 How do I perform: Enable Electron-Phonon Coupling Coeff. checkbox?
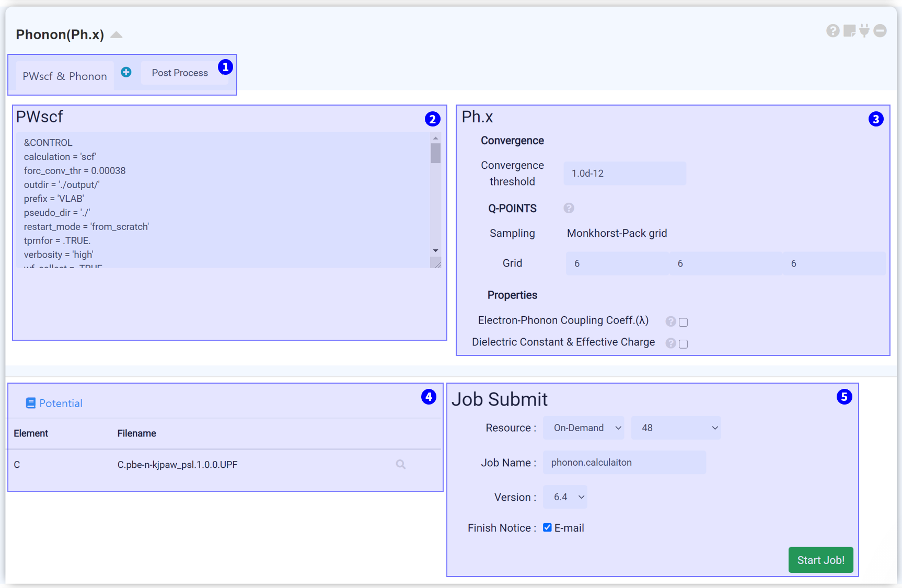point(683,322)
